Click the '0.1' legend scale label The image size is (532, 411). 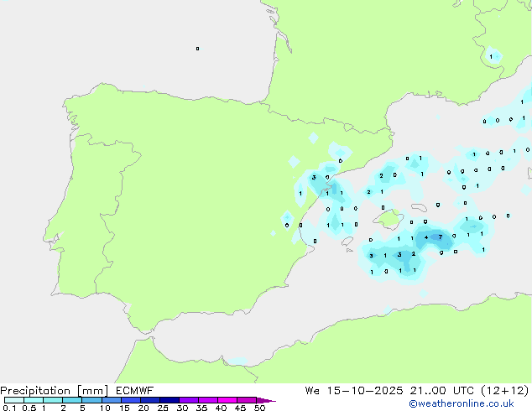(9, 408)
